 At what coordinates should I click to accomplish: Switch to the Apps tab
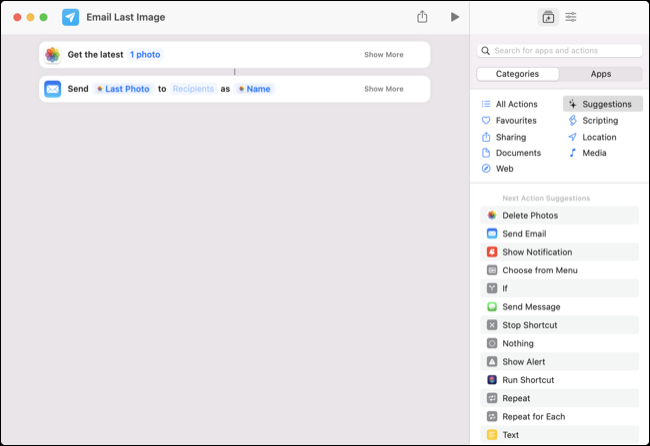(x=600, y=74)
